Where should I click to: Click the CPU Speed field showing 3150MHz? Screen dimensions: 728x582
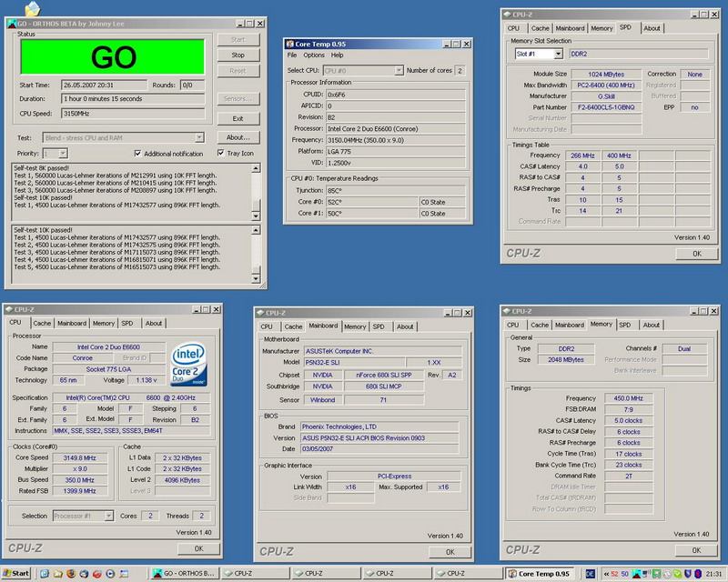tap(133, 114)
